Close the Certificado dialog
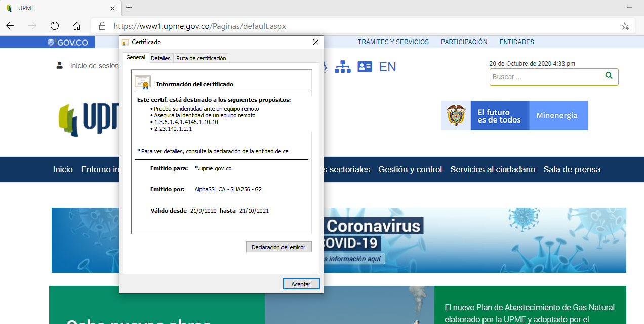 point(315,42)
